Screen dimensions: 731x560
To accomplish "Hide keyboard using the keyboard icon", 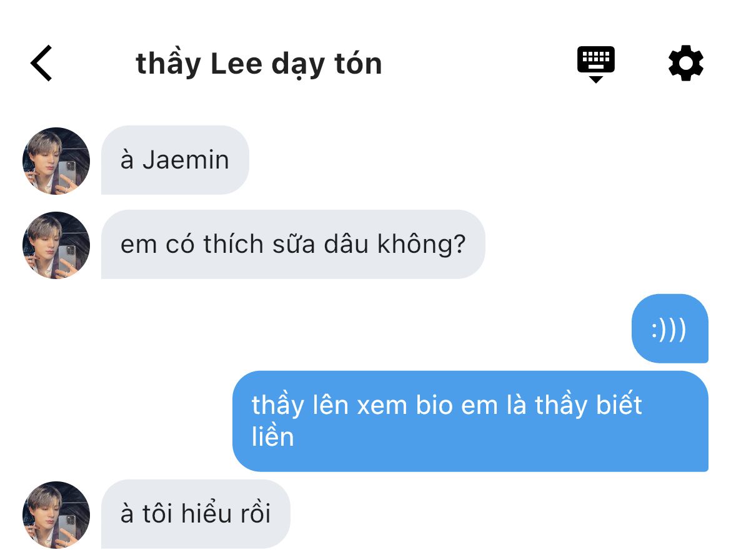I will click(596, 64).
